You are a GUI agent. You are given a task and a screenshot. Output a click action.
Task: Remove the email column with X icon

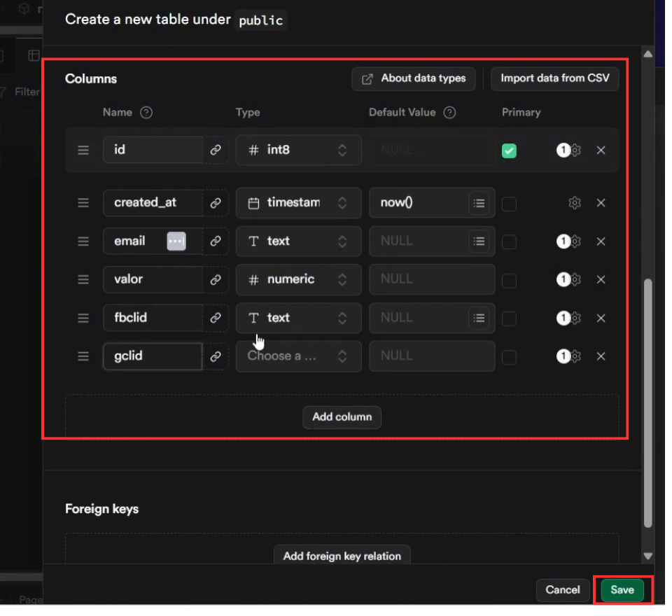(x=601, y=241)
